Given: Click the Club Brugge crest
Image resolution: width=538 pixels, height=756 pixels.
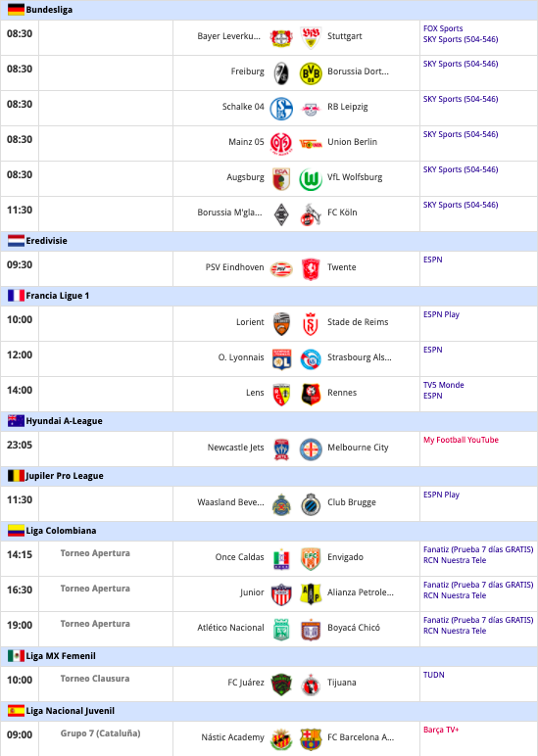Looking at the screenshot, I should [311, 504].
